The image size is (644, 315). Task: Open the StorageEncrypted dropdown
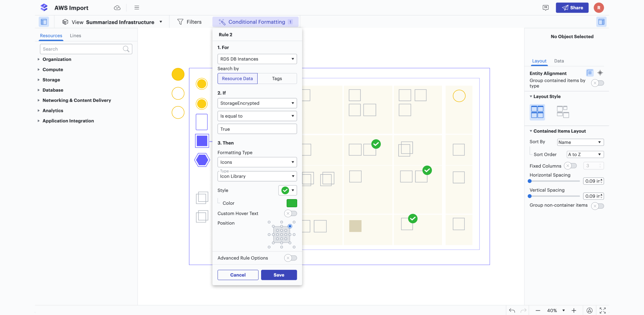(x=257, y=103)
